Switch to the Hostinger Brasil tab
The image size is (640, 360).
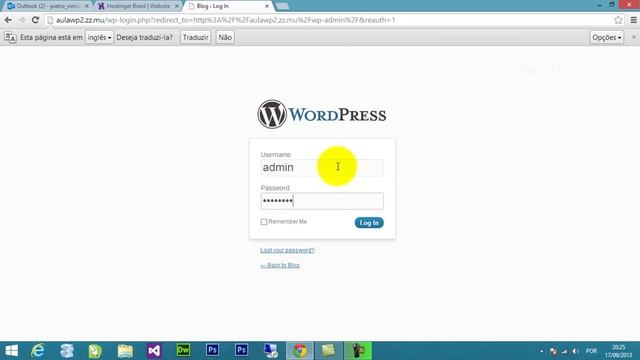[x=138, y=6]
